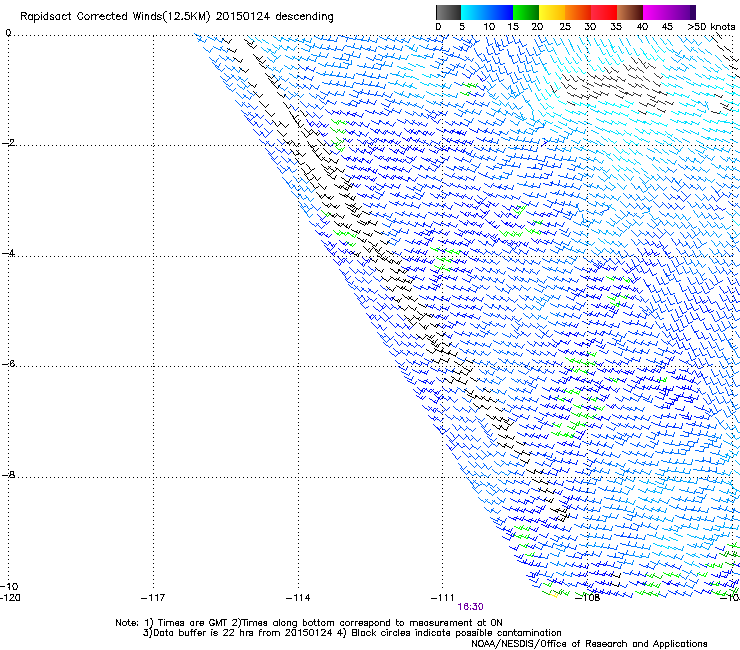The width and height of the screenshot is (740, 650).
Task: Click the '0' latitude axis label
Action: (8, 33)
